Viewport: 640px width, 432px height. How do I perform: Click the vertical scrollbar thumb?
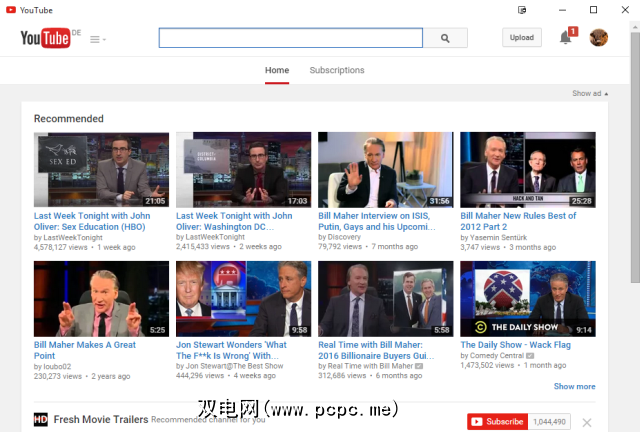coord(635,157)
